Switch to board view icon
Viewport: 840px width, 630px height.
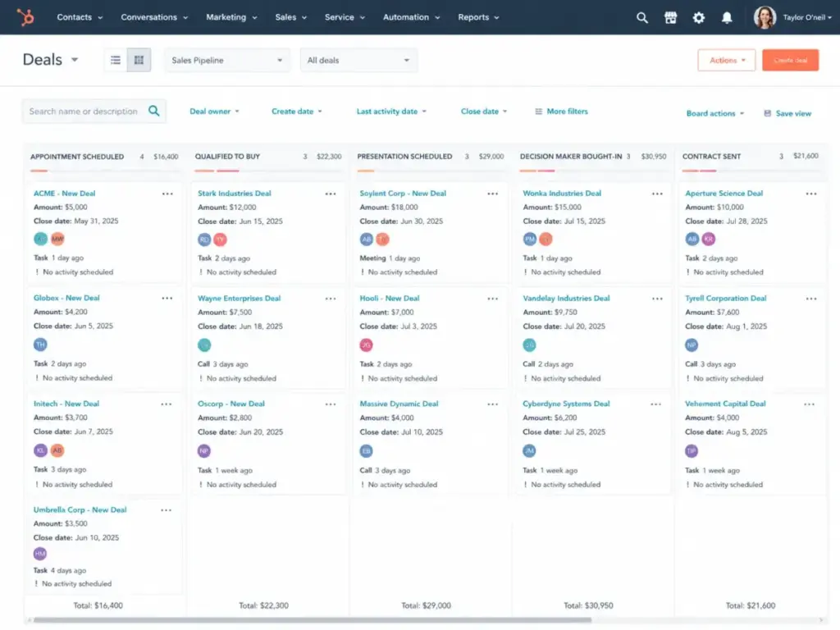(139, 60)
